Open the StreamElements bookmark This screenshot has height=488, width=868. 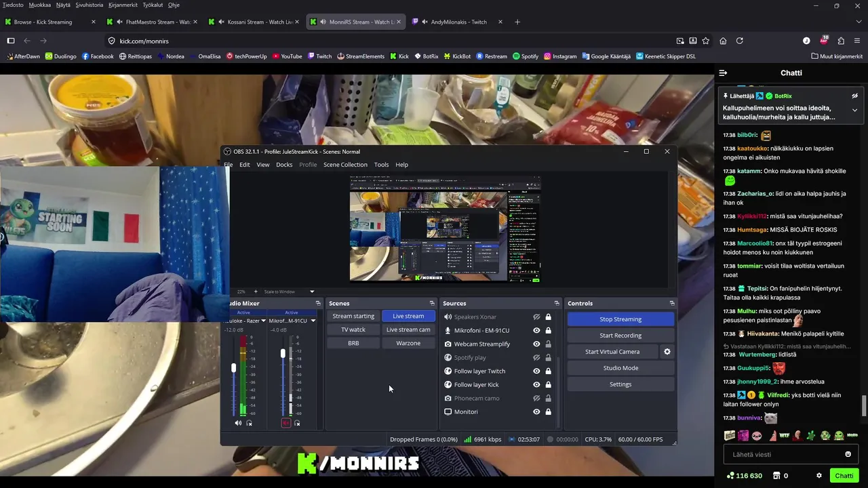pos(360,56)
